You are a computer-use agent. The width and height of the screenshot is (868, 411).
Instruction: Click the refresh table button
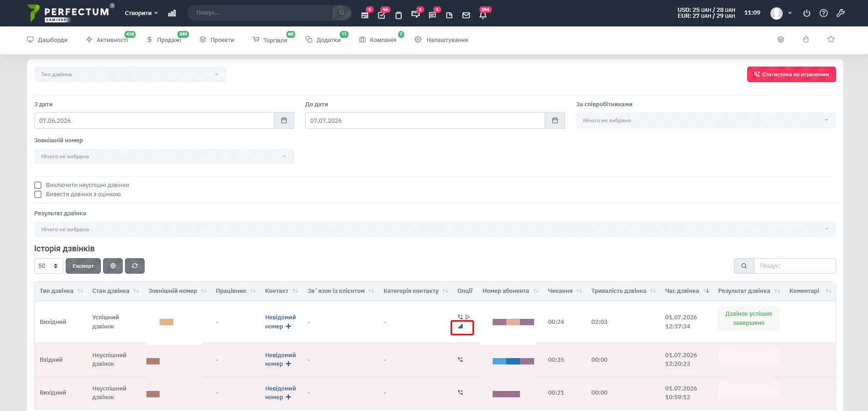[135, 266]
